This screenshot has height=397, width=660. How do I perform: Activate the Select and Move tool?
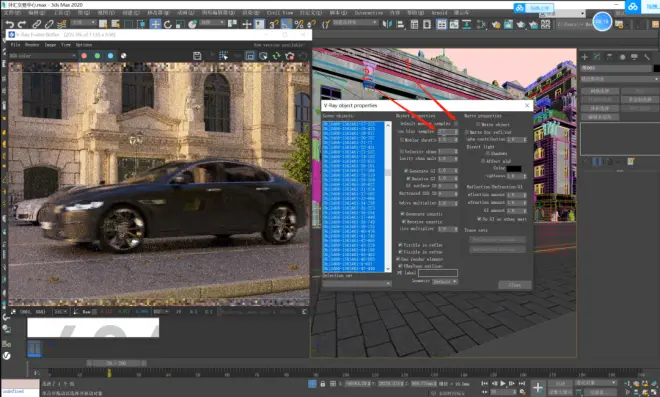(x=155, y=24)
